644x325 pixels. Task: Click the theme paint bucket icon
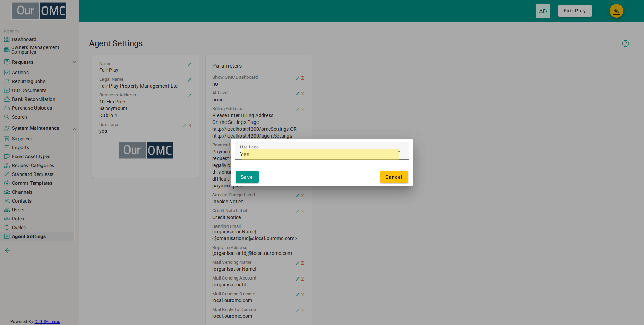[x=616, y=11]
